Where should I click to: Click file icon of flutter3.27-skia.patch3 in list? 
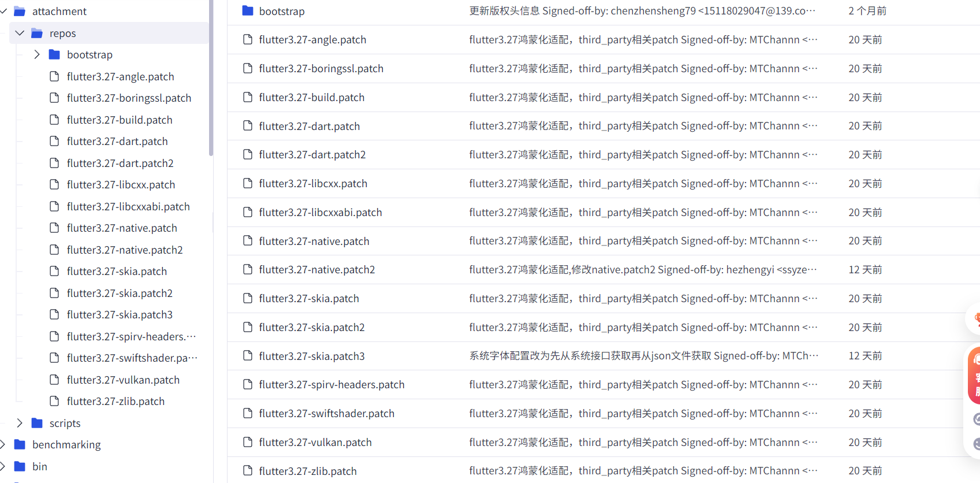pyautogui.click(x=248, y=356)
